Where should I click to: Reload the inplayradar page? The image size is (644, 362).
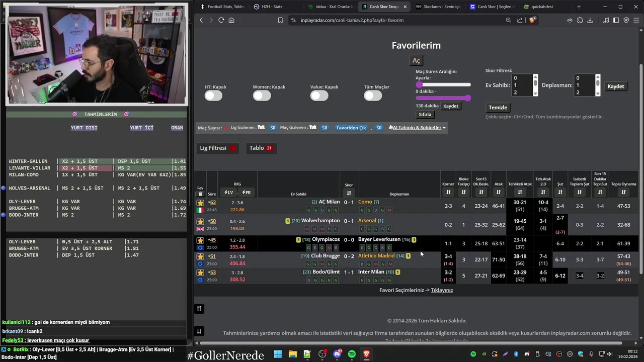[221, 20]
